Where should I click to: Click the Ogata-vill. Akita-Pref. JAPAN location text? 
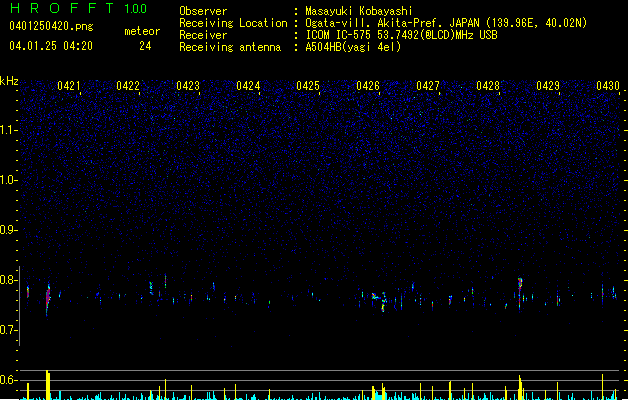point(446,23)
